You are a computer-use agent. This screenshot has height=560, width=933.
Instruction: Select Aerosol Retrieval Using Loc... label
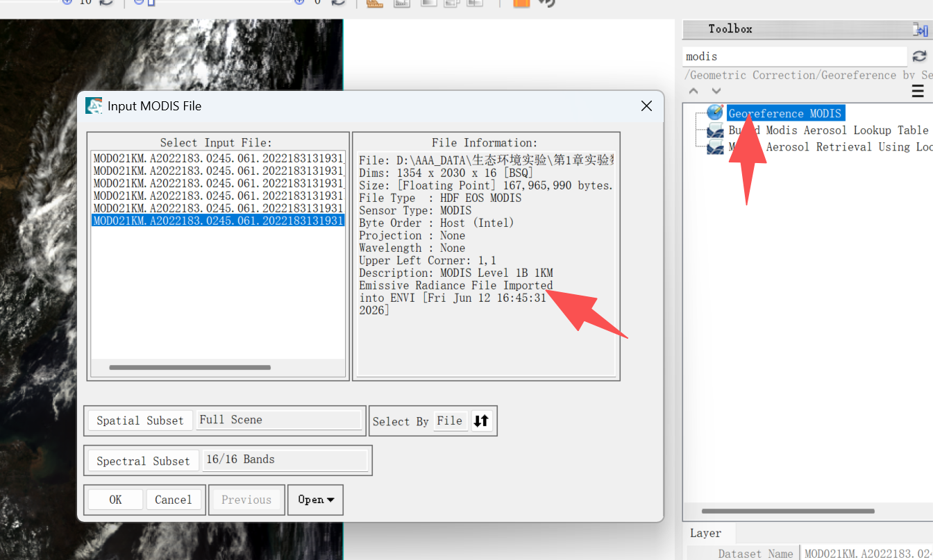(830, 147)
